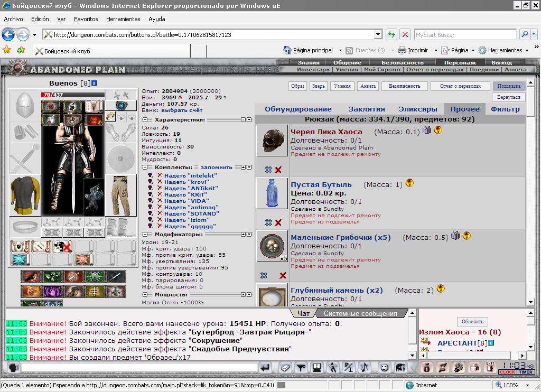Click the Вернуться button
Screen dimensions: 541x392
[x=508, y=97]
